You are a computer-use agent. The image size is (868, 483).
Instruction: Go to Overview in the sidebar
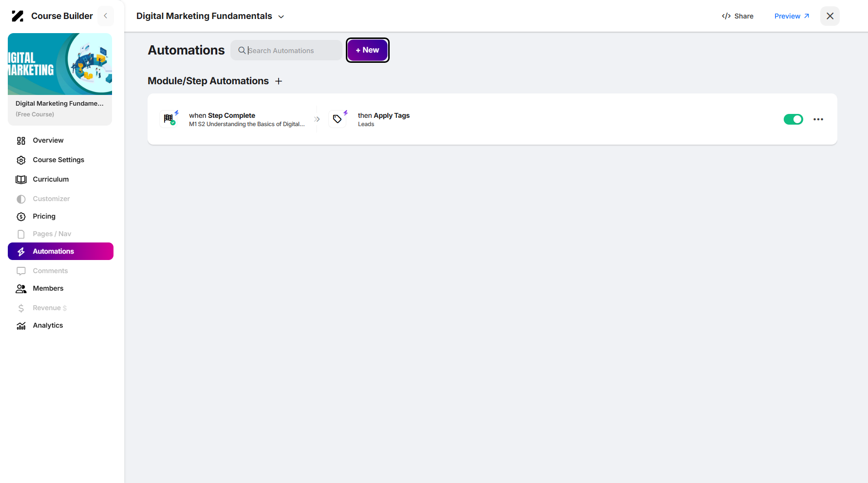pos(60,140)
